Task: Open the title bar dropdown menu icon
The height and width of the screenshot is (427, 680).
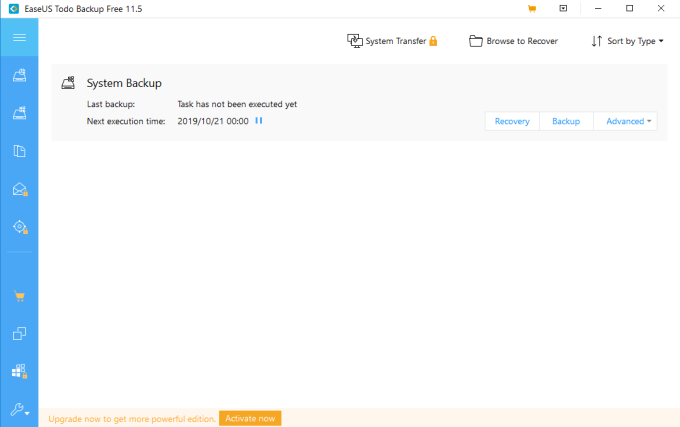Action: pyautogui.click(x=563, y=8)
